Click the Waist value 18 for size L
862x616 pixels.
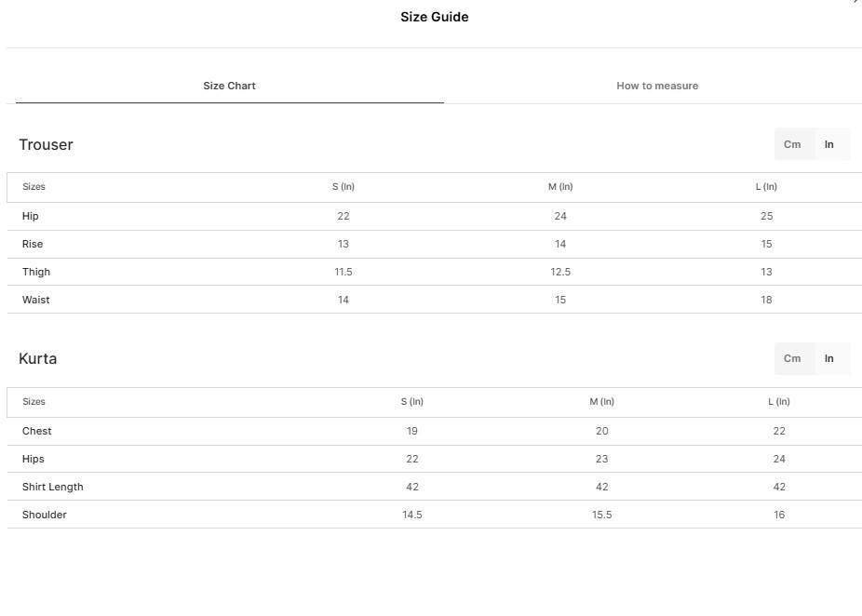(x=766, y=300)
